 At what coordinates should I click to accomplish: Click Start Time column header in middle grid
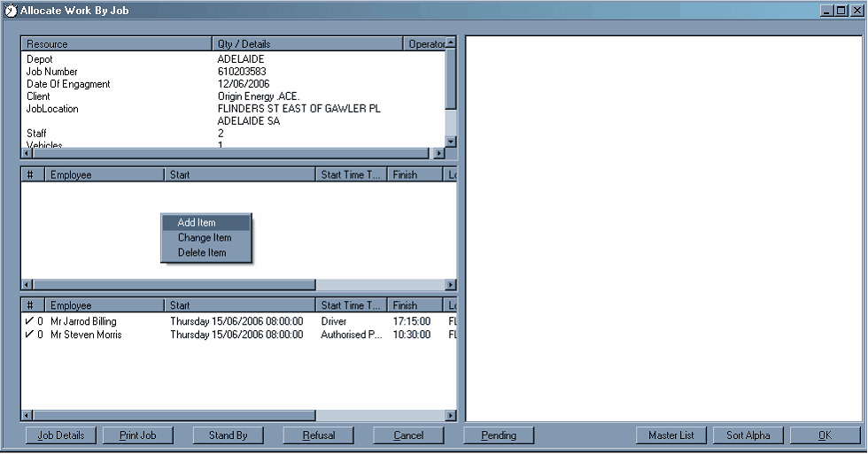tap(352, 175)
